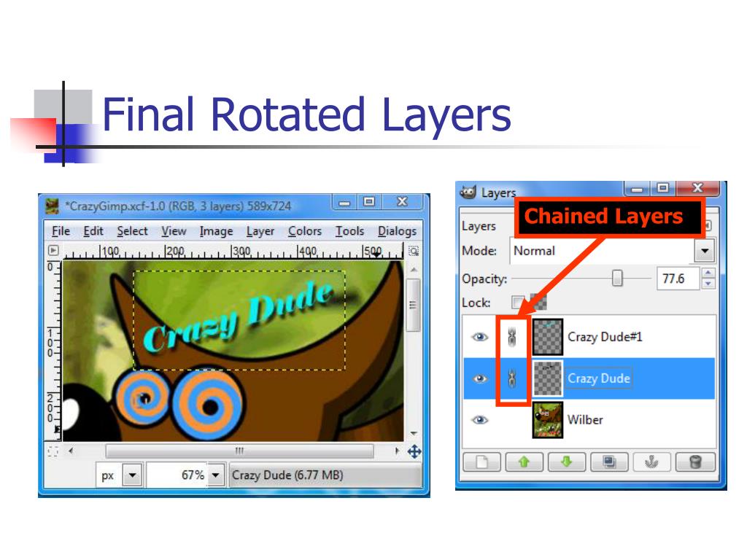Screen dimensions: 747x560
Task: Click the zoom-on-resize icon beside the ruler
Action: coord(414,251)
